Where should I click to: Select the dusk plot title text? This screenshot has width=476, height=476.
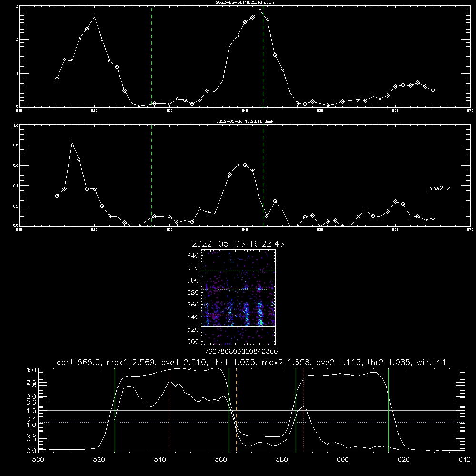coord(245,121)
